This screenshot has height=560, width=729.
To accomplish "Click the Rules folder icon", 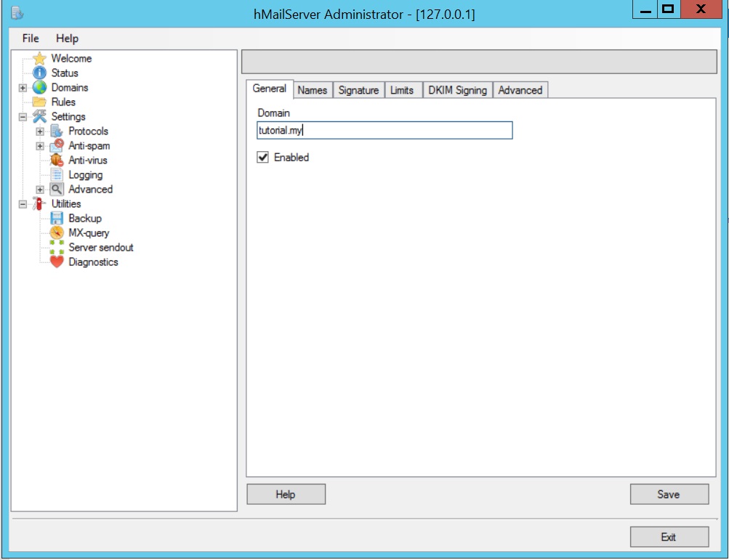I will (x=39, y=102).
